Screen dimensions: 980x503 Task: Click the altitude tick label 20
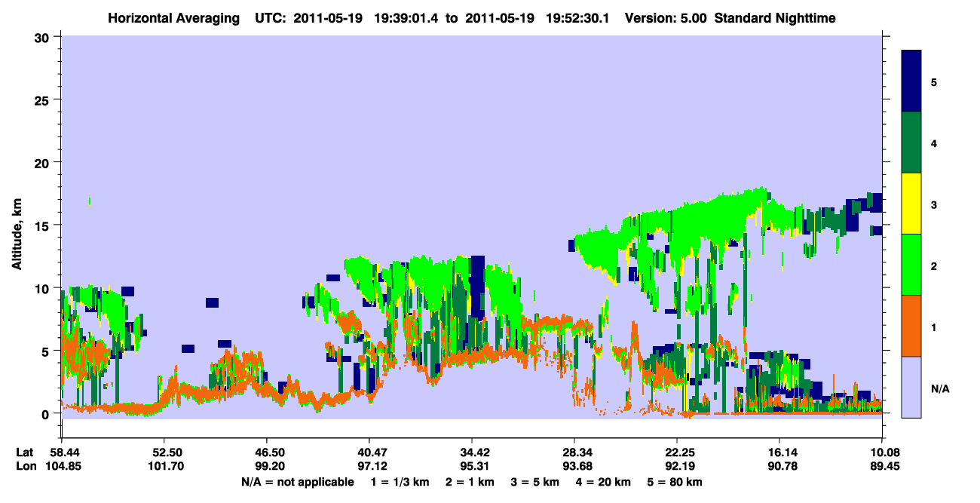[x=44, y=162]
